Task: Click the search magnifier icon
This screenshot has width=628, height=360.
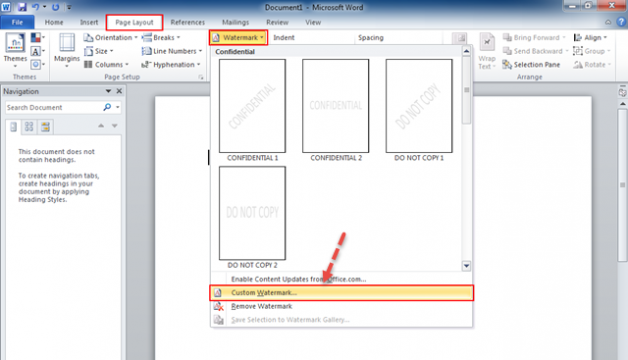Action: tap(107, 107)
